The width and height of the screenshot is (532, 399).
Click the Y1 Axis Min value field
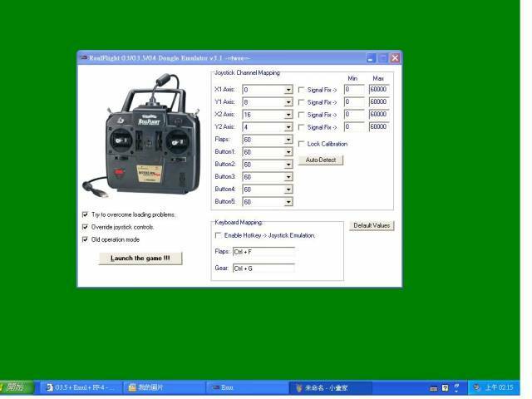click(x=354, y=101)
